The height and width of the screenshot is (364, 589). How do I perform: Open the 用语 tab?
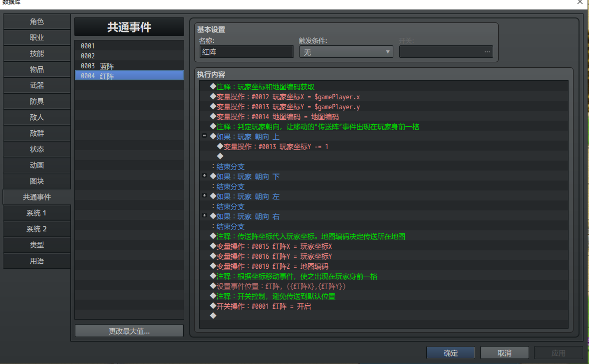[x=37, y=261]
